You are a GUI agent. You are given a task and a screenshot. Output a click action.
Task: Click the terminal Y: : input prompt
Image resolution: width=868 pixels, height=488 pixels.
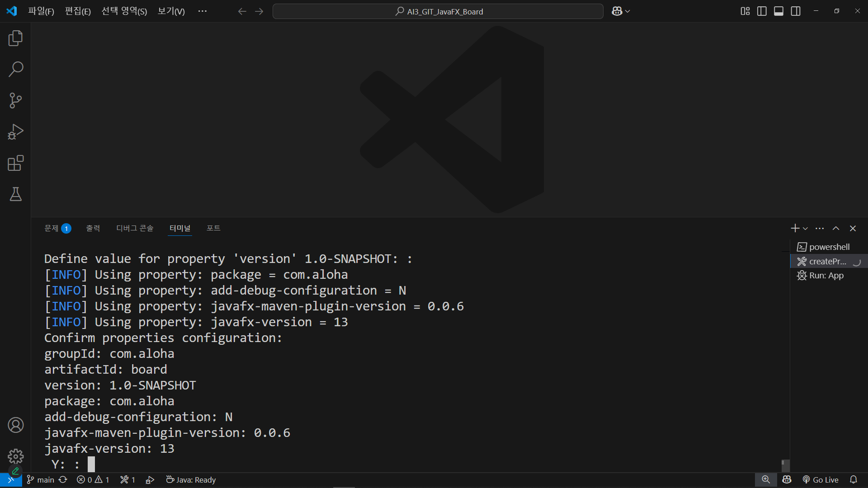pos(70,464)
